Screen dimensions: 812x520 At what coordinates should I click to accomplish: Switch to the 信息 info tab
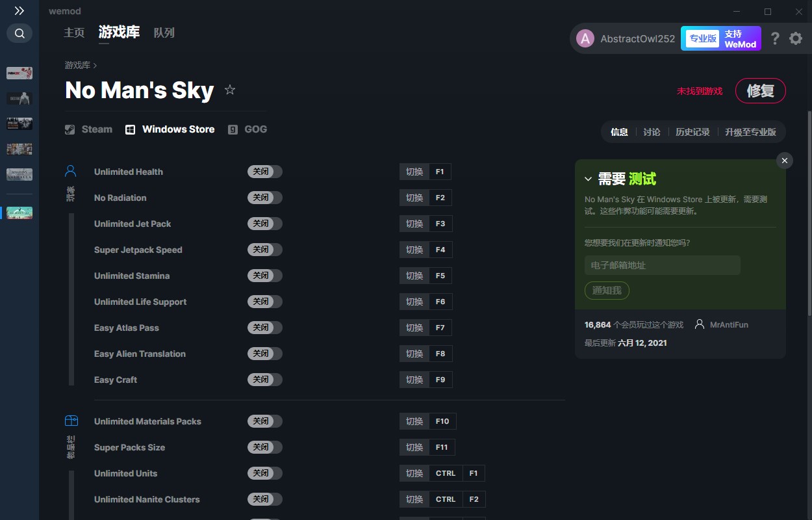pos(619,132)
